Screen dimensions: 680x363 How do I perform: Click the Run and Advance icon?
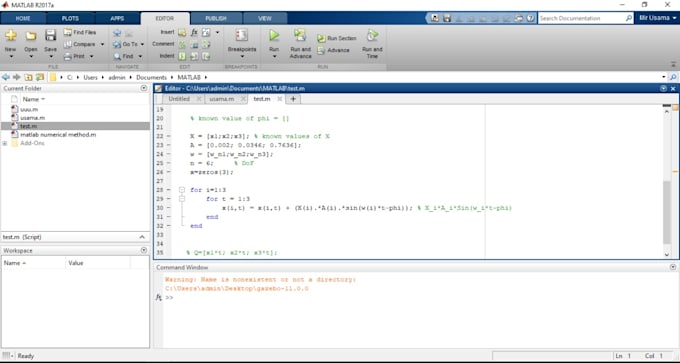300,36
